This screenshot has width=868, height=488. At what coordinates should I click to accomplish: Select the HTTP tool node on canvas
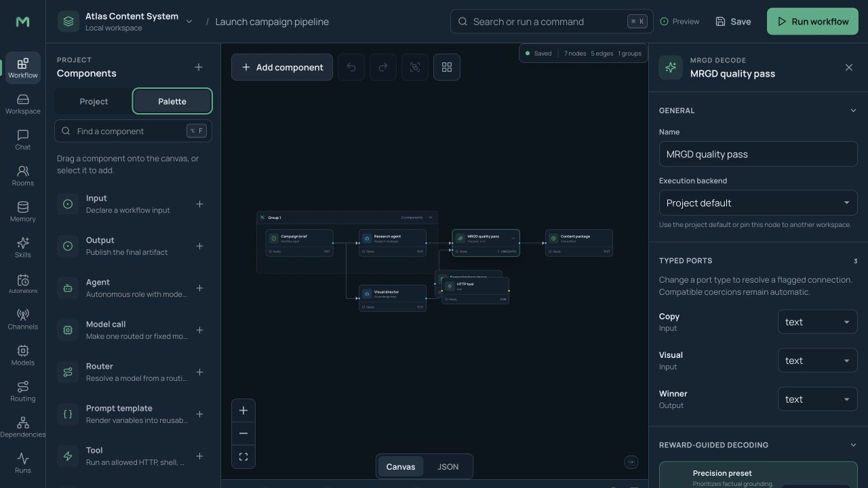pyautogui.click(x=475, y=291)
